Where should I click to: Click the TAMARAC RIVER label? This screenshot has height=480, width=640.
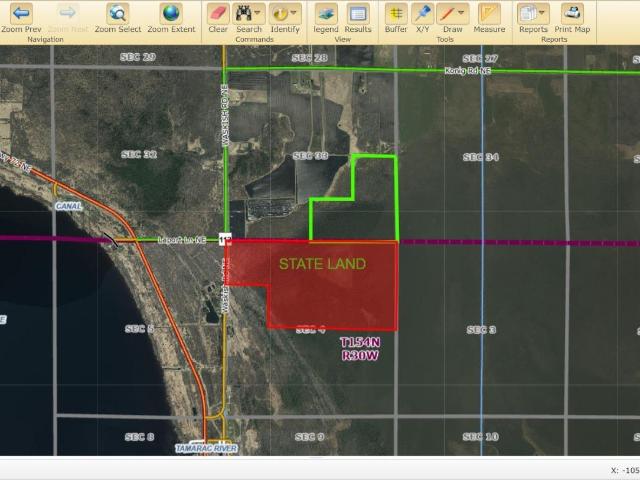pyautogui.click(x=206, y=449)
